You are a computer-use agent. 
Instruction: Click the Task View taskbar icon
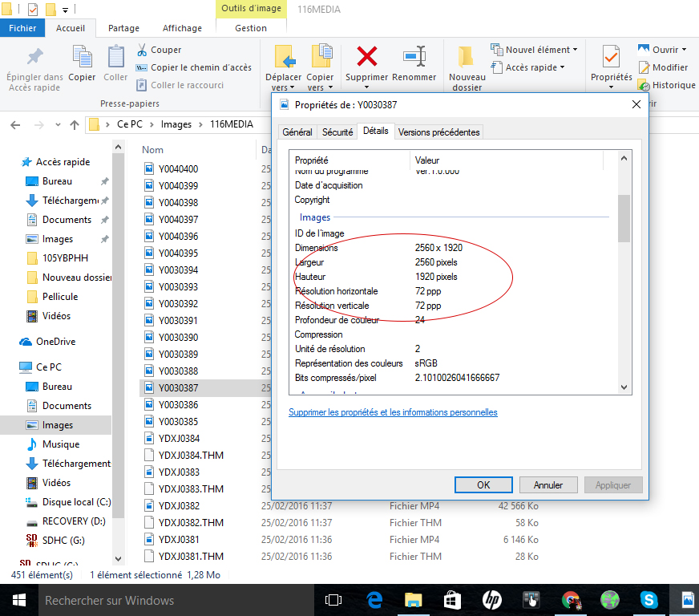pos(333,600)
